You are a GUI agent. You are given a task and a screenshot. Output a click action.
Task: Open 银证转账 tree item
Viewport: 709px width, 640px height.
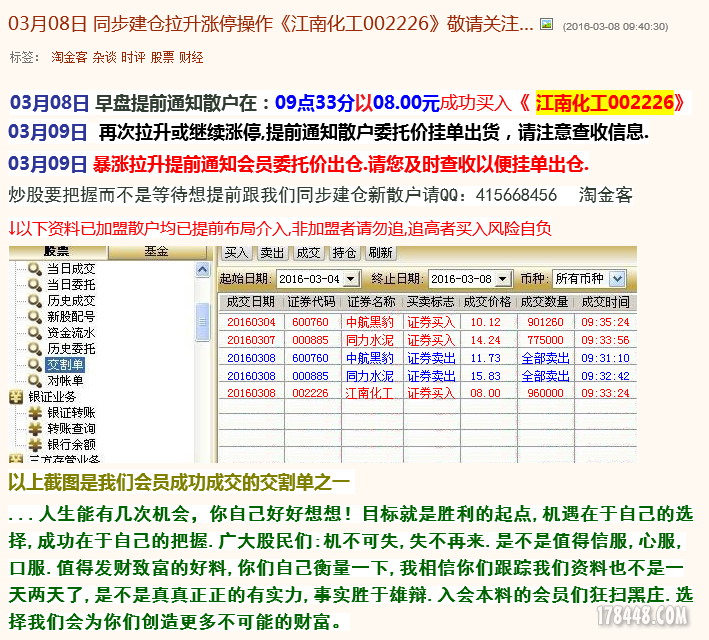tap(71, 412)
